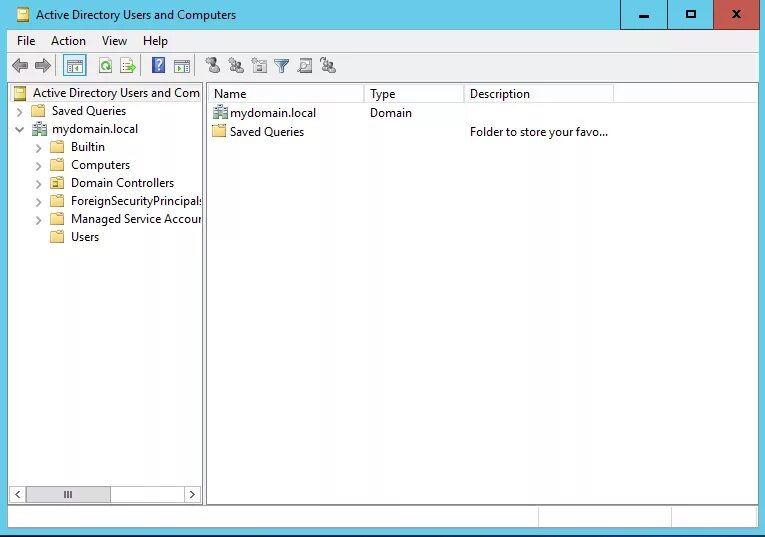Sort by the Name column header

pyautogui.click(x=286, y=94)
